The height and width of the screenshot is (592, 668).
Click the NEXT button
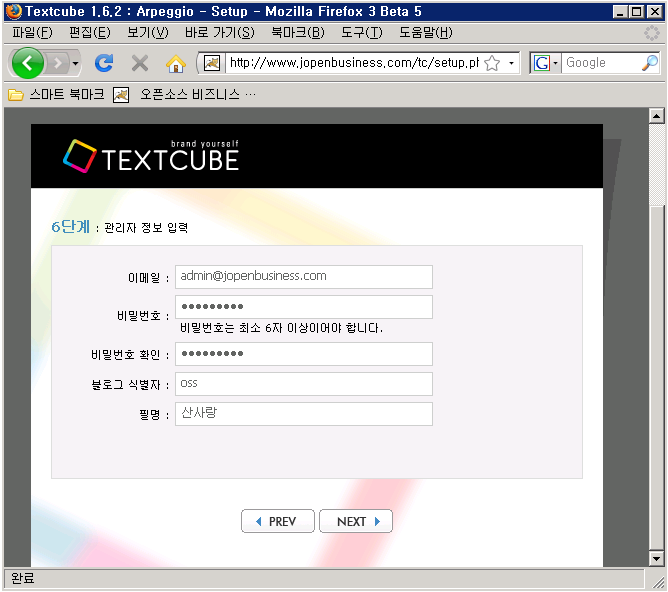(356, 521)
